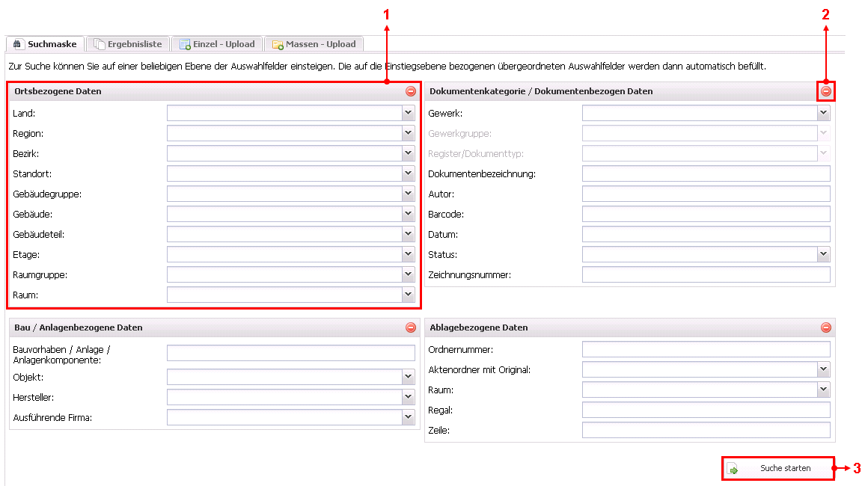Click the folder icon on Massen - Upload tab
Image resolution: width=868 pixels, height=486 pixels.
click(x=278, y=44)
